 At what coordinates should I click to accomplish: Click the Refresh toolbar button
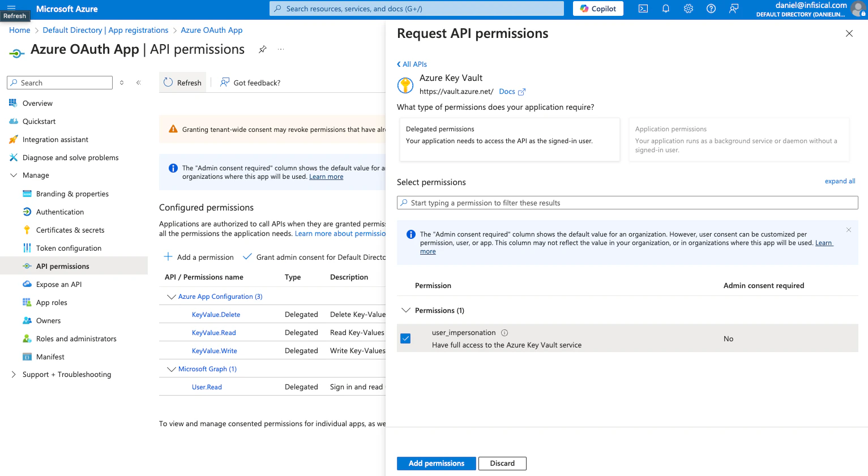pyautogui.click(x=182, y=83)
